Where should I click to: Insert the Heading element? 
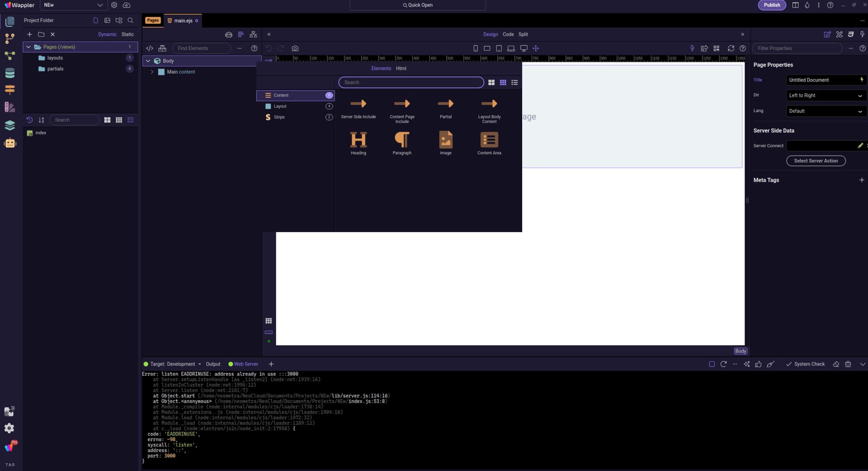(358, 141)
